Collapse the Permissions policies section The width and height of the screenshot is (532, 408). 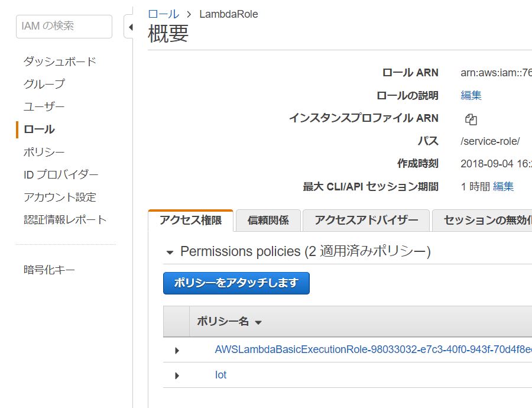(x=171, y=251)
